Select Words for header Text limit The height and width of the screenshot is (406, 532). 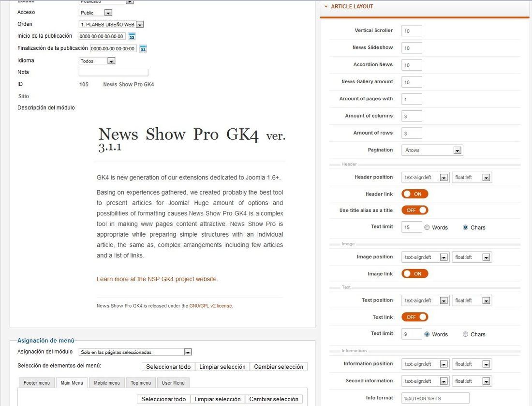pos(427,227)
